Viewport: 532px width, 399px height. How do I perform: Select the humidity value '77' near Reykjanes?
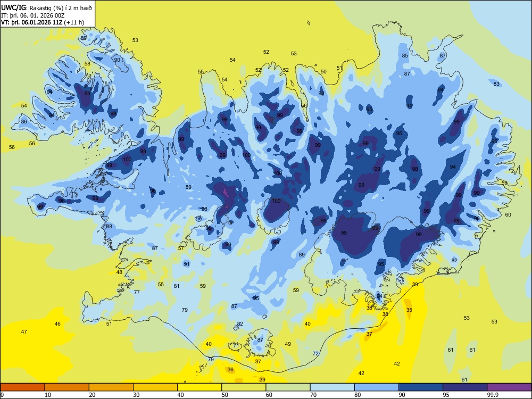click(x=137, y=292)
